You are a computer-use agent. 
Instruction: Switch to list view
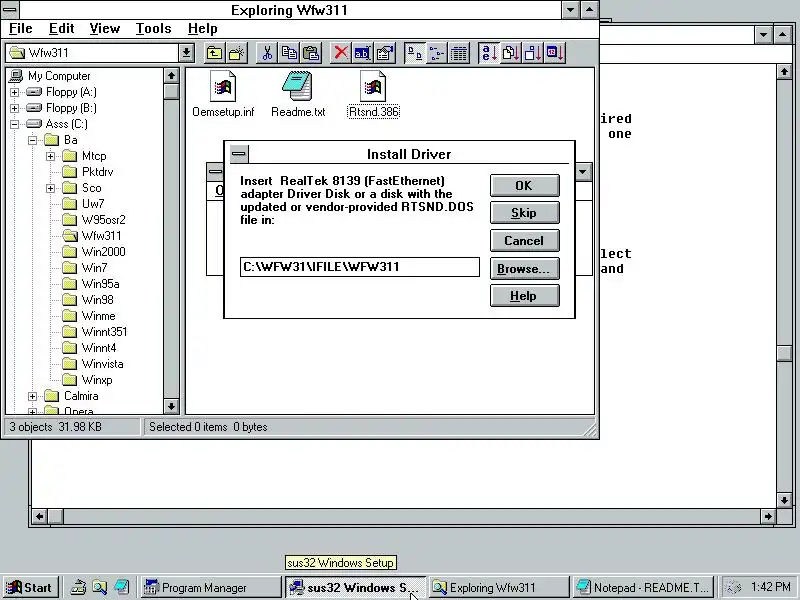[x=437, y=53]
